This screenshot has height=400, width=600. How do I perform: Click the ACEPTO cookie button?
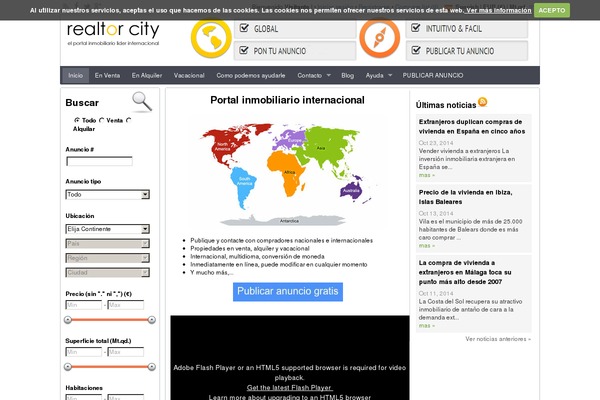pyautogui.click(x=552, y=10)
